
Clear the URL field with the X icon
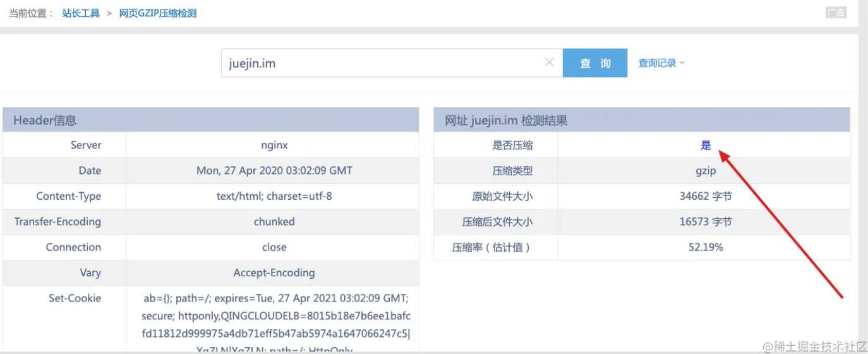tap(549, 63)
